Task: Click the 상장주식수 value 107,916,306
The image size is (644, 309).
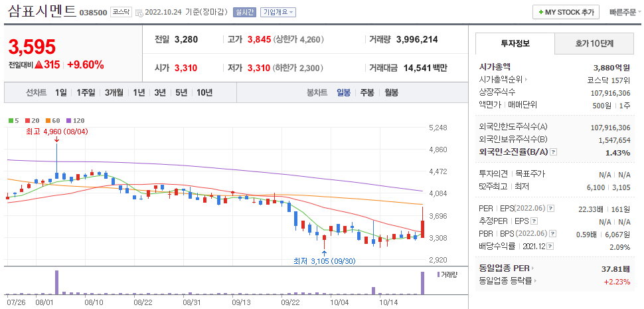Action: click(x=611, y=93)
